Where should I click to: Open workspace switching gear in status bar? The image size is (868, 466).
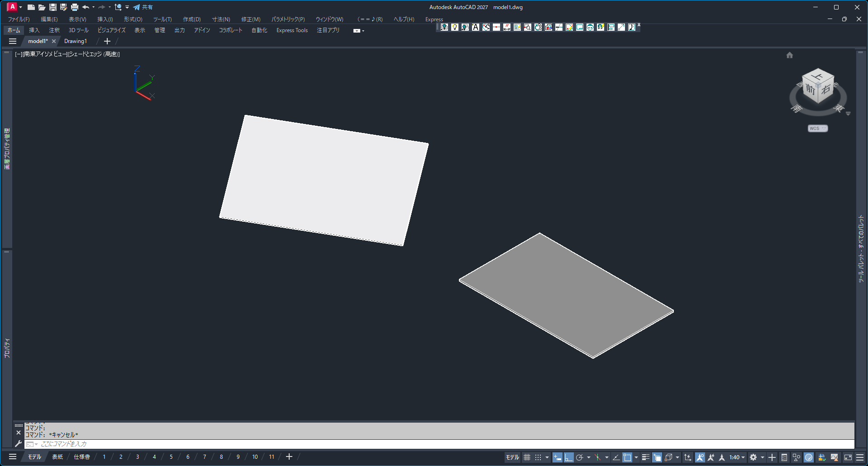coord(753,457)
